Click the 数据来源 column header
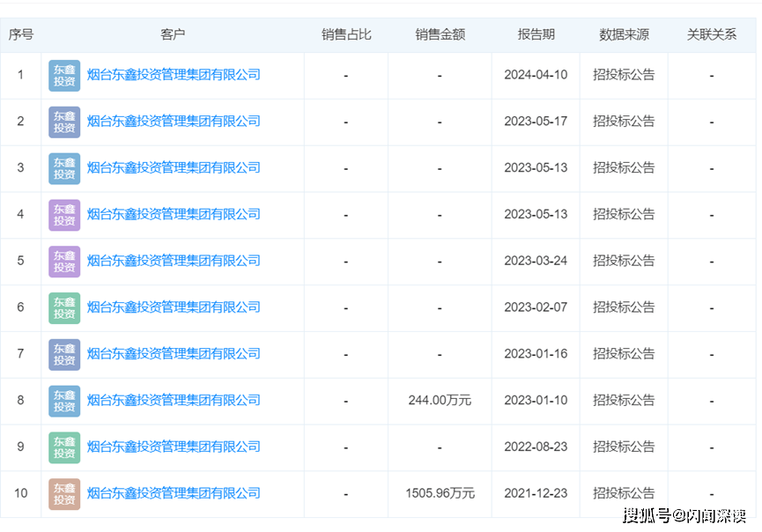 [x=624, y=35]
